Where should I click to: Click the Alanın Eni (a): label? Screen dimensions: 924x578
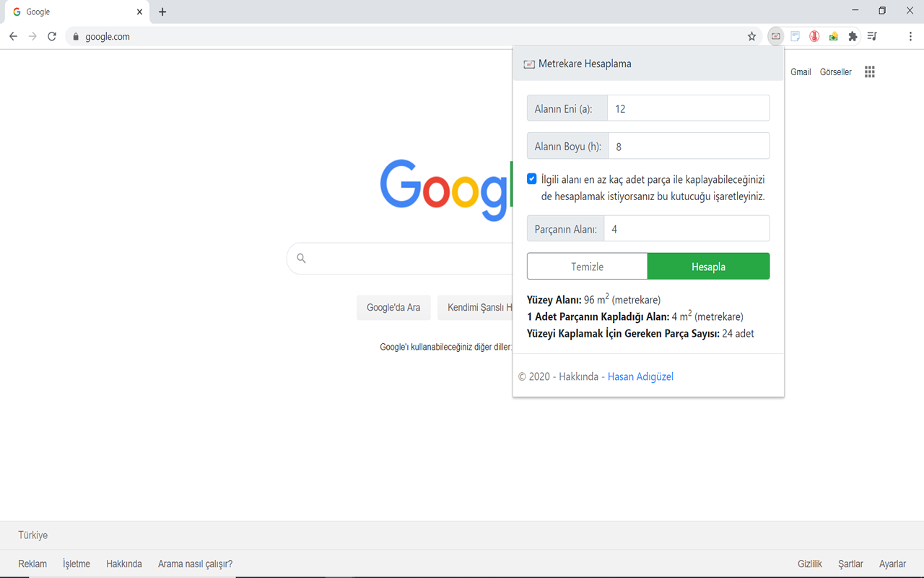(567, 108)
